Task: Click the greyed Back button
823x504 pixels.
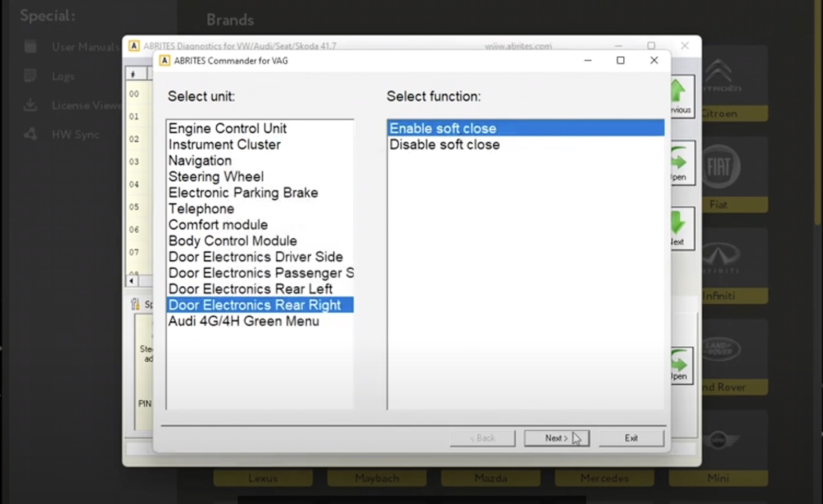Action: pyautogui.click(x=482, y=438)
